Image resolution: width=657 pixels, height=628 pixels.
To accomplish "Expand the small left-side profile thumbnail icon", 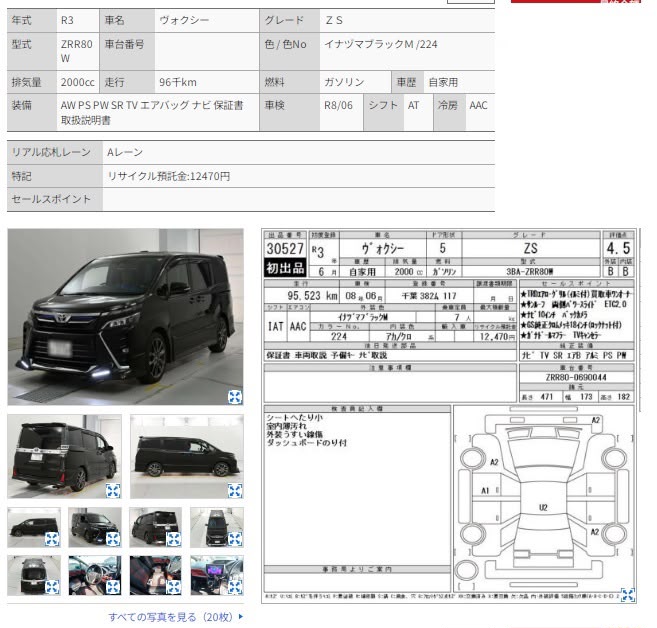I will point(52,539).
